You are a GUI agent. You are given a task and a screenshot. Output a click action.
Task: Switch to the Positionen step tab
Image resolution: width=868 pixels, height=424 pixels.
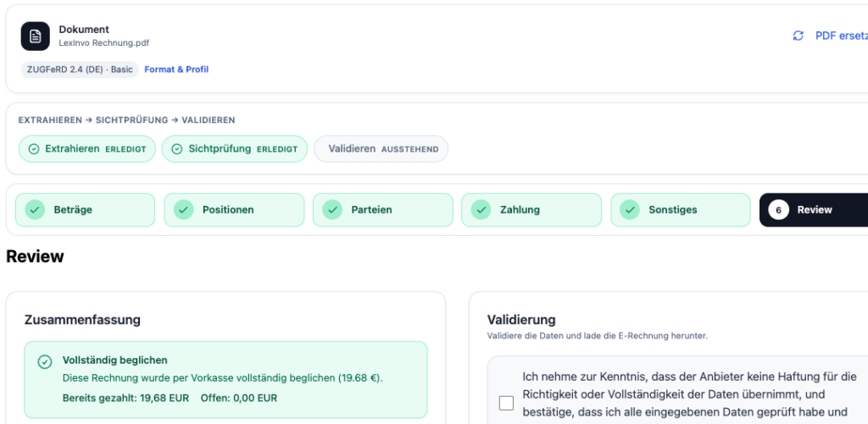(234, 209)
